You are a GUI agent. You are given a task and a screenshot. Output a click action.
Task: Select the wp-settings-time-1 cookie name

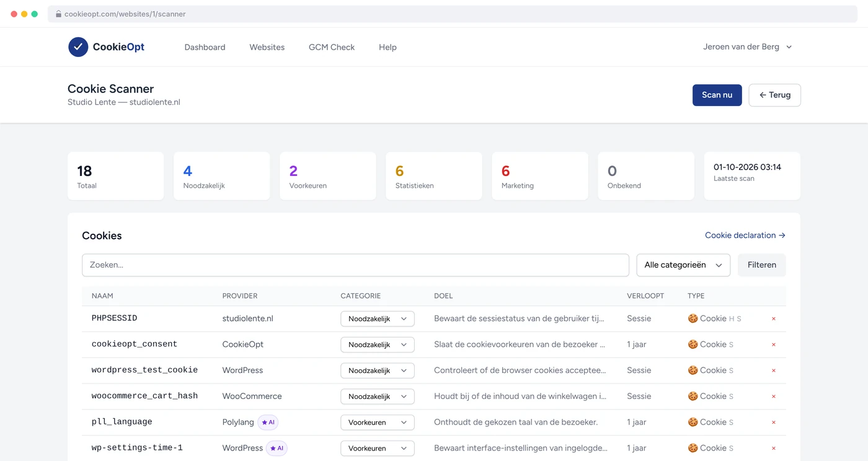point(137,449)
